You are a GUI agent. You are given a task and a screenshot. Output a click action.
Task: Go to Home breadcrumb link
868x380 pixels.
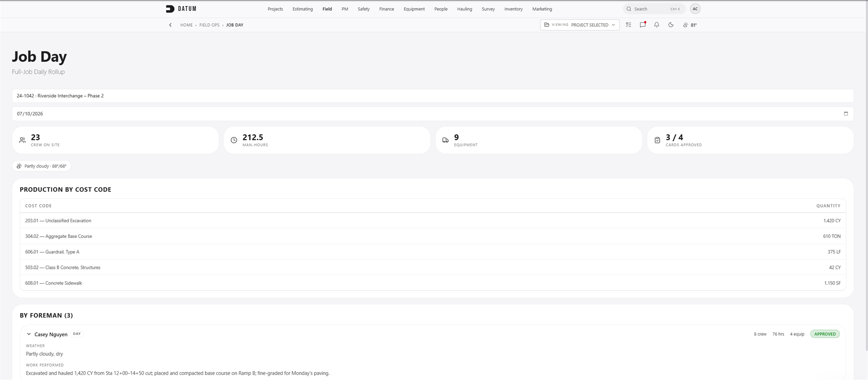point(186,25)
